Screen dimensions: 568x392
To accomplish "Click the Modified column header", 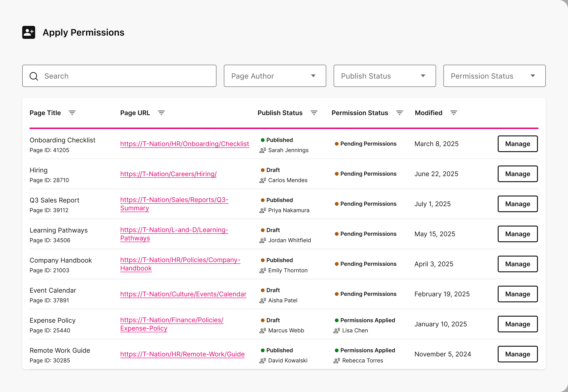I will [x=428, y=113].
